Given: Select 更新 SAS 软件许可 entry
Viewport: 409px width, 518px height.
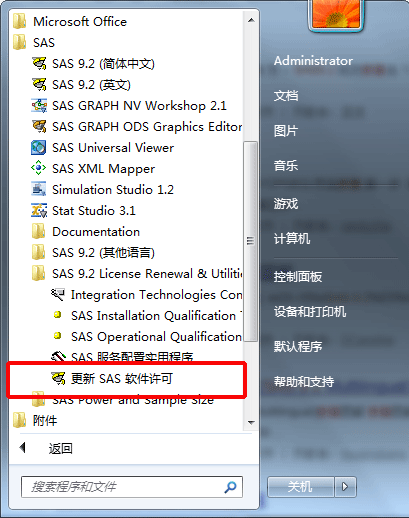Looking at the screenshot, I should pos(127,379).
